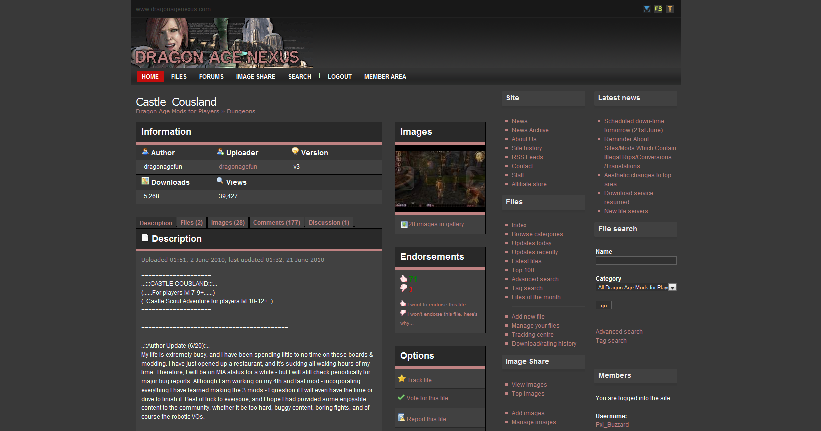Click the orange T site icon
This screenshot has width=821, height=431.
click(670, 9)
